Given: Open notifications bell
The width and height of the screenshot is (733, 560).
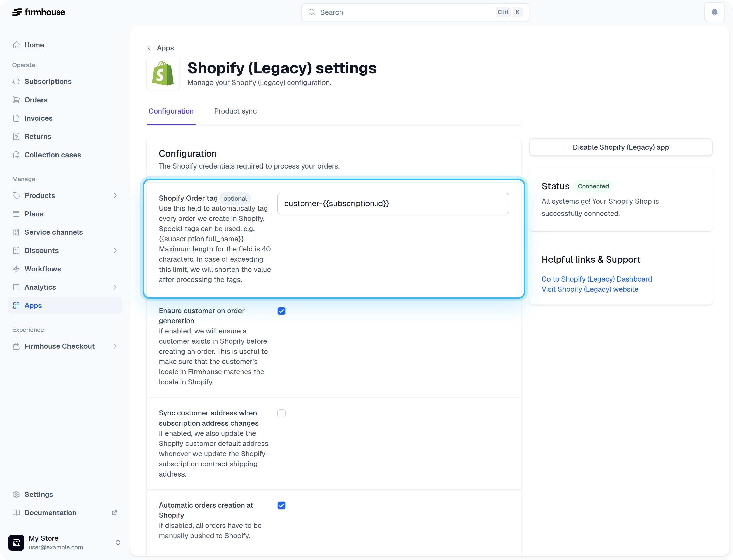Looking at the screenshot, I should coord(714,12).
